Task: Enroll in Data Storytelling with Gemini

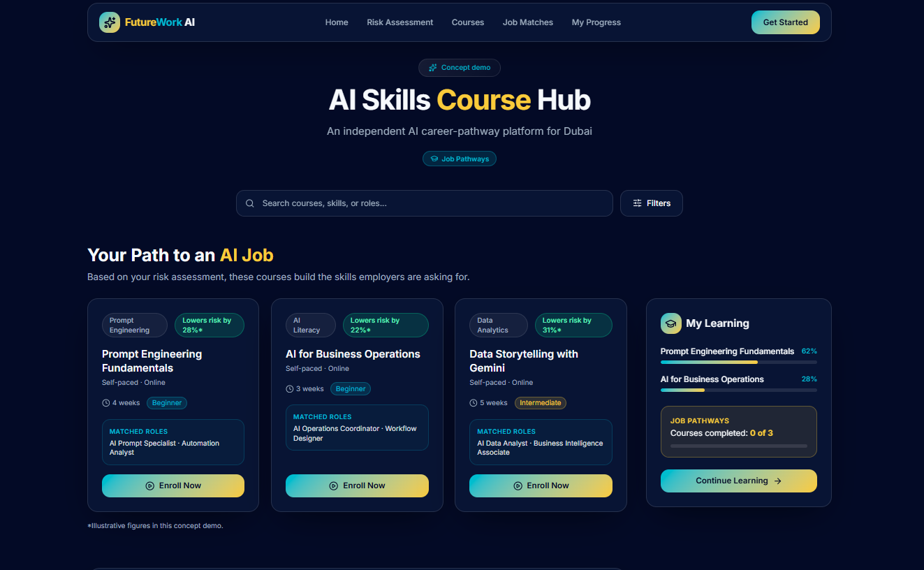Action: point(541,485)
